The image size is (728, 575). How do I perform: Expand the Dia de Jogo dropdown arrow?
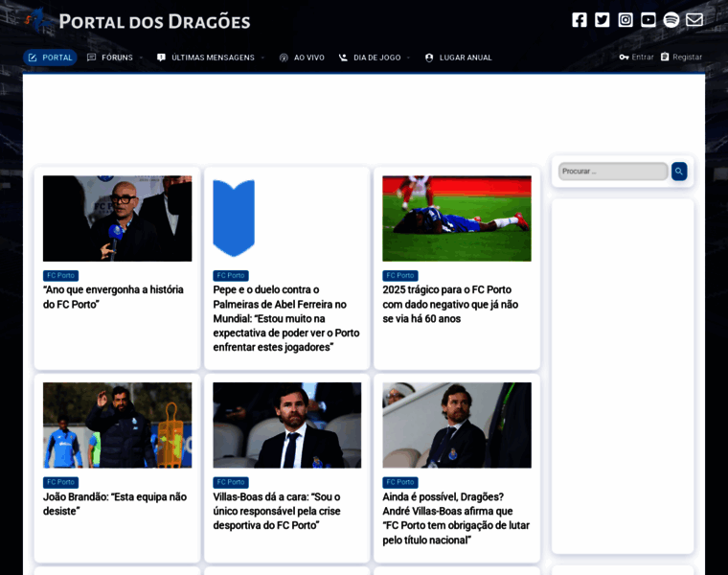click(x=409, y=58)
